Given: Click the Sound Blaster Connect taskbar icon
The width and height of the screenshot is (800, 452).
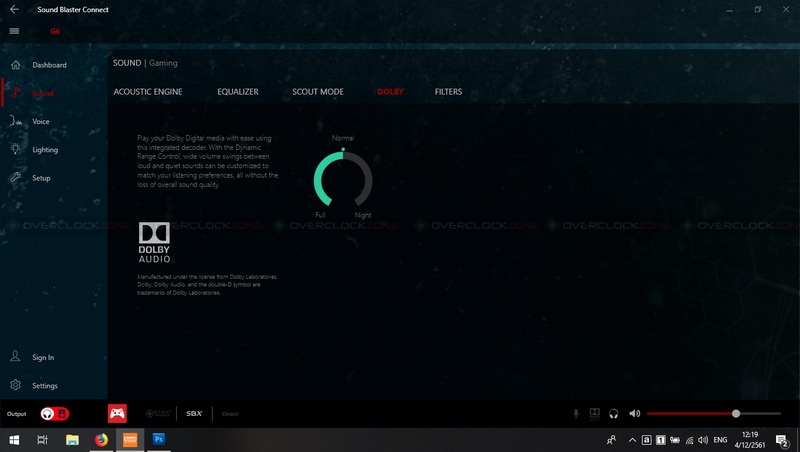Looking at the screenshot, I should 130,440.
